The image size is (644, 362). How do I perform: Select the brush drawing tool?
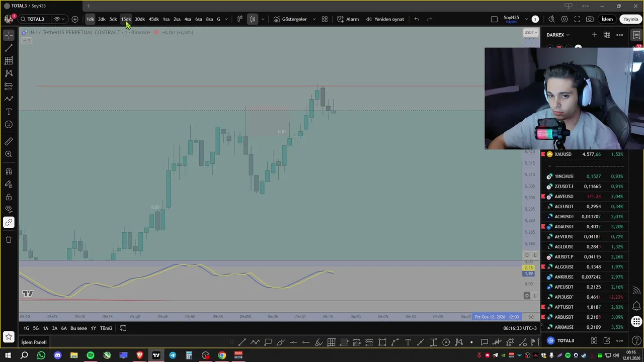click(x=9, y=99)
